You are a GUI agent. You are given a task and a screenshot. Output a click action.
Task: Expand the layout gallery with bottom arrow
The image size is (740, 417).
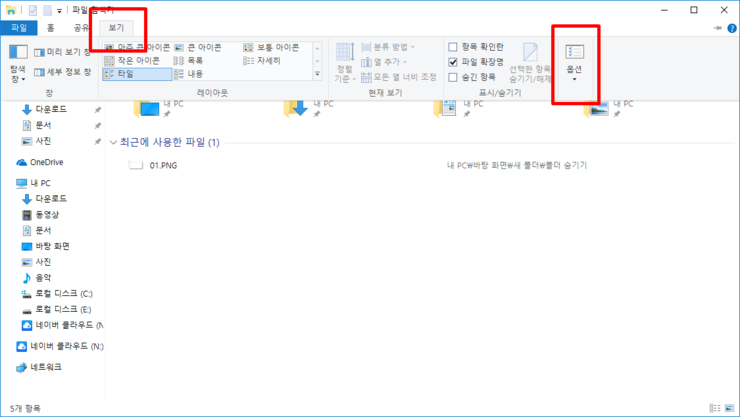[317, 74]
